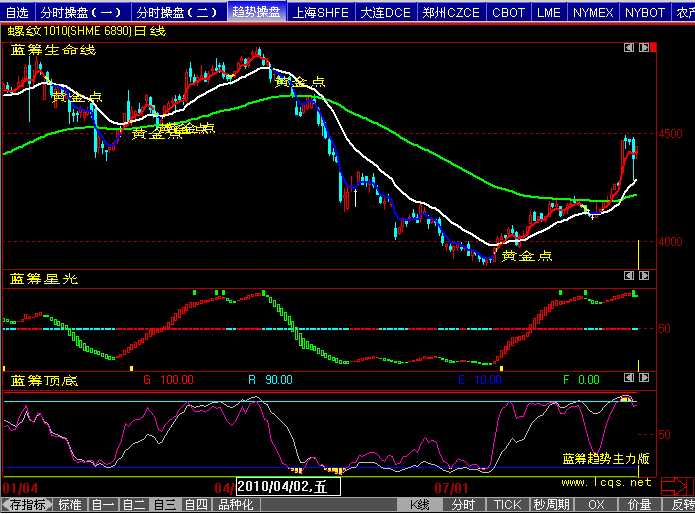This screenshot has height=514, width=695.
Task: Select the 大连DCE exchange tab
Action: (385, 12)
